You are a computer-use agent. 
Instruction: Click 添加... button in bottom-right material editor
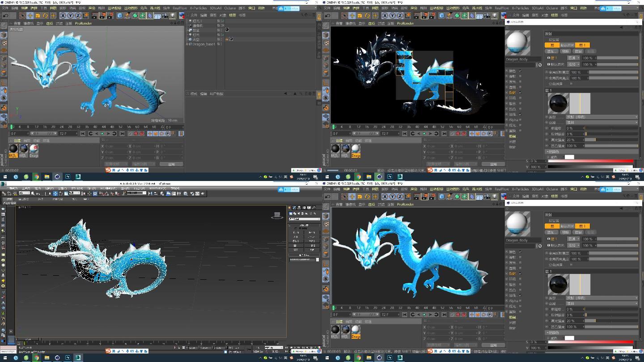point(551,232)
